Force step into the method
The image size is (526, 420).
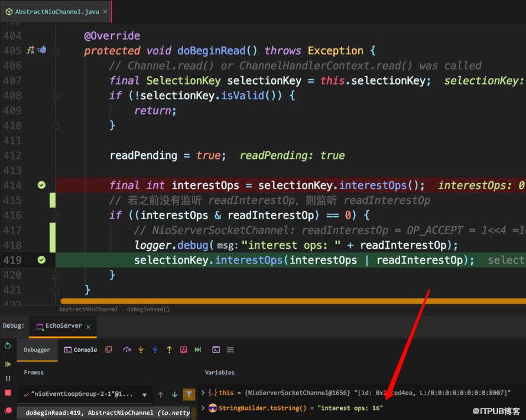click(x=155, y=350)
